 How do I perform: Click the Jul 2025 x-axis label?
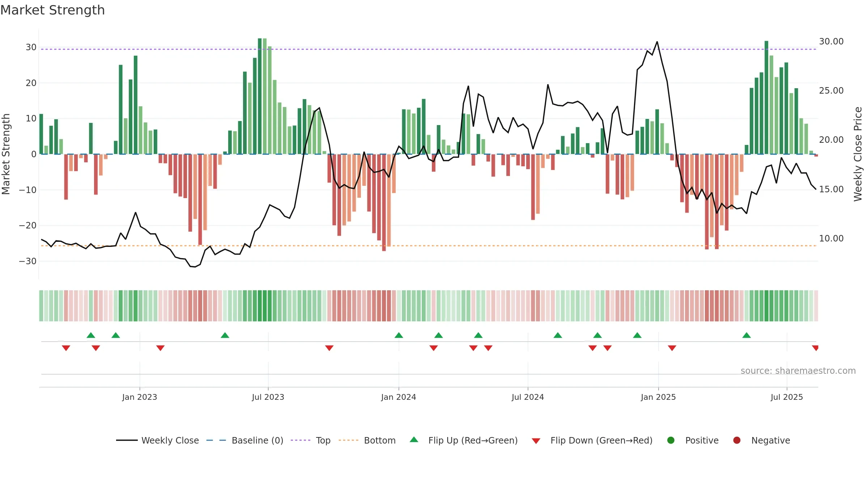(787, 397)
